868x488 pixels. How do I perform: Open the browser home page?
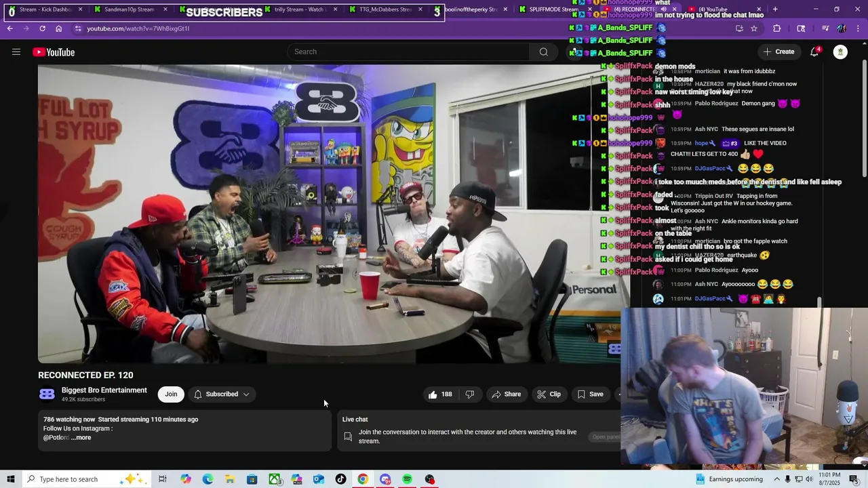click(59, 28)
